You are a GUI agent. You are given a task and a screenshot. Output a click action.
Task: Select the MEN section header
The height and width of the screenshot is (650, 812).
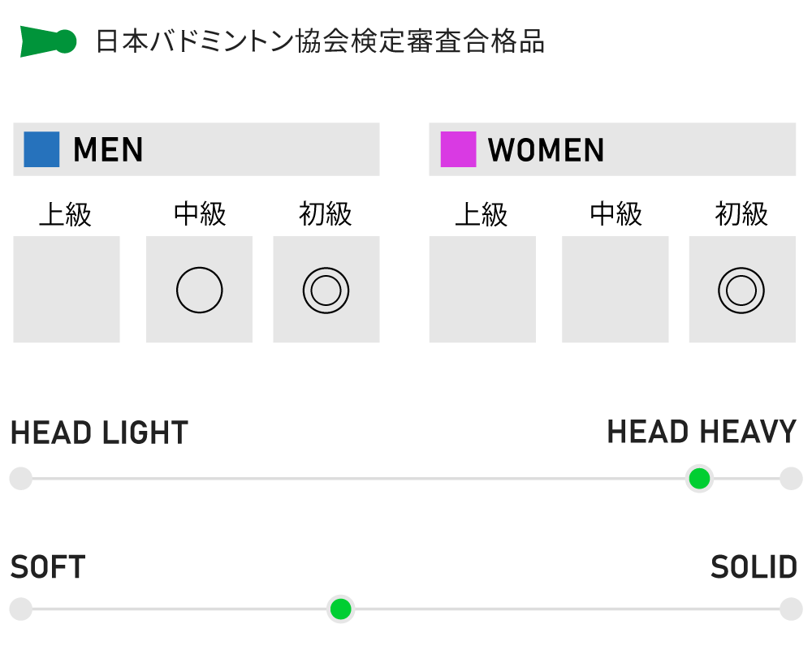(197, 149)
